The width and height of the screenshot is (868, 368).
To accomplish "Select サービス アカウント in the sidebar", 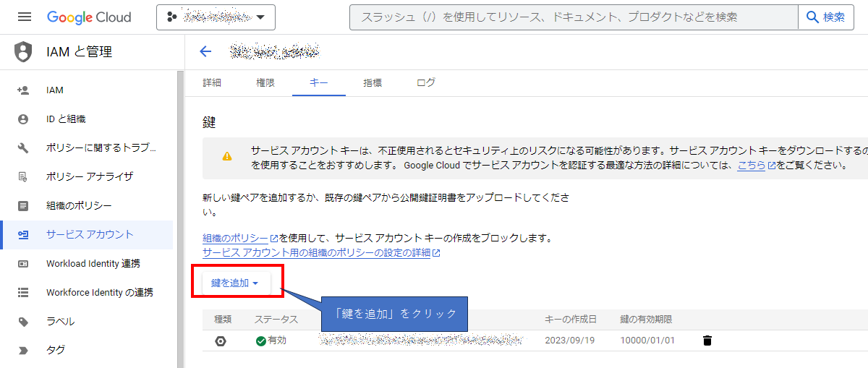I will click(x=90, y=235).
